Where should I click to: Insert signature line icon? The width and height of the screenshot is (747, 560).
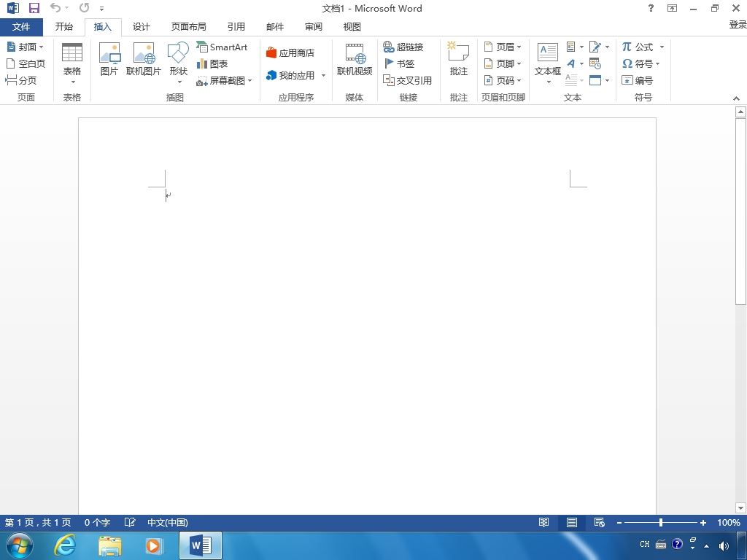pos(595,47)
